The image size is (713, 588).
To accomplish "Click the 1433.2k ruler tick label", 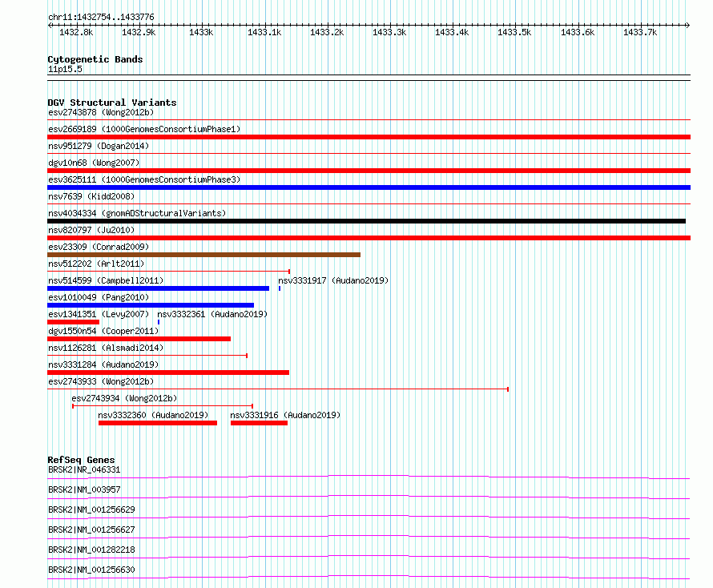I will click(327, 32).
